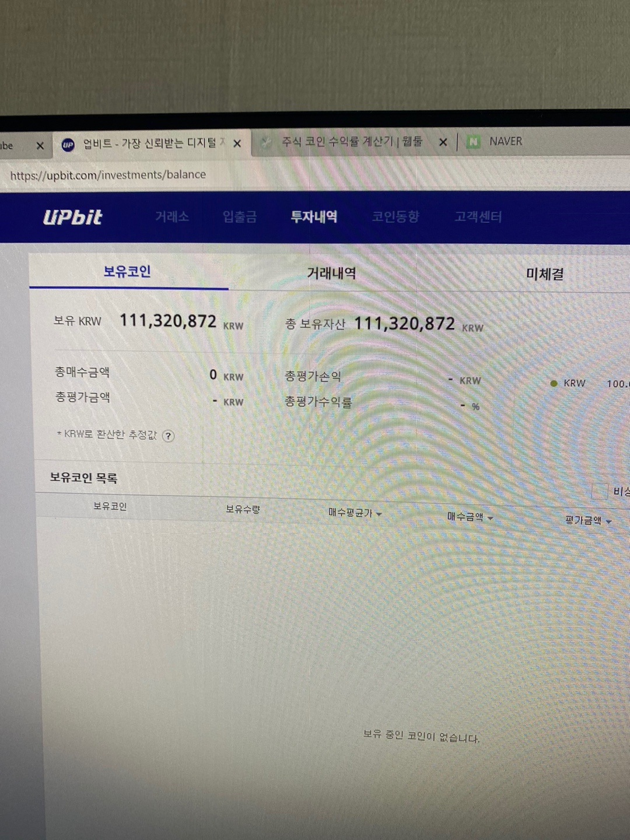Viewport: 630px width, 840px height.
Task: Open the 고객센터 menu
Action: [x=478, y=217]
